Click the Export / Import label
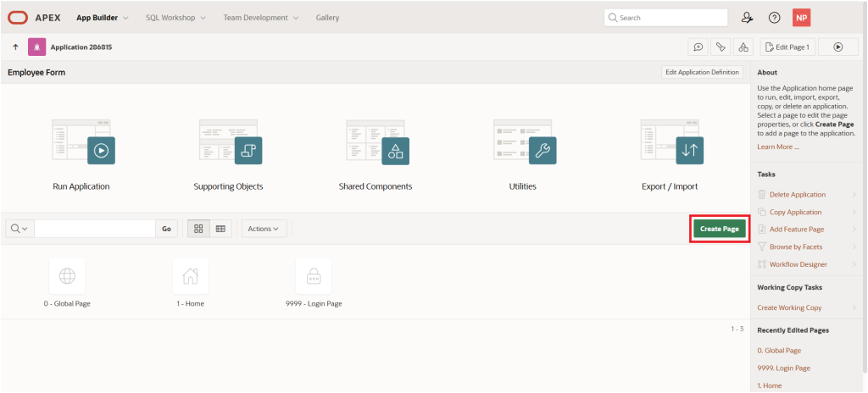Screen dimensions: 868x393 tap(670, 186)
